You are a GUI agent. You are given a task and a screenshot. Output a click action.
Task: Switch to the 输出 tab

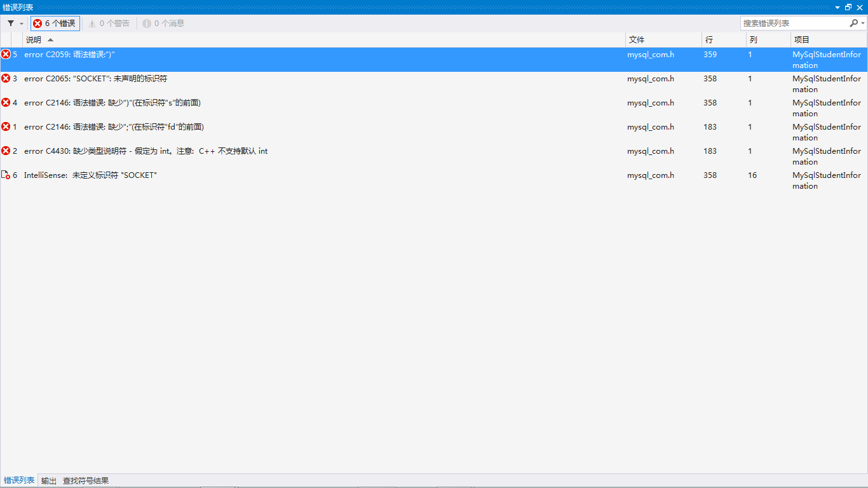[49, 480]
